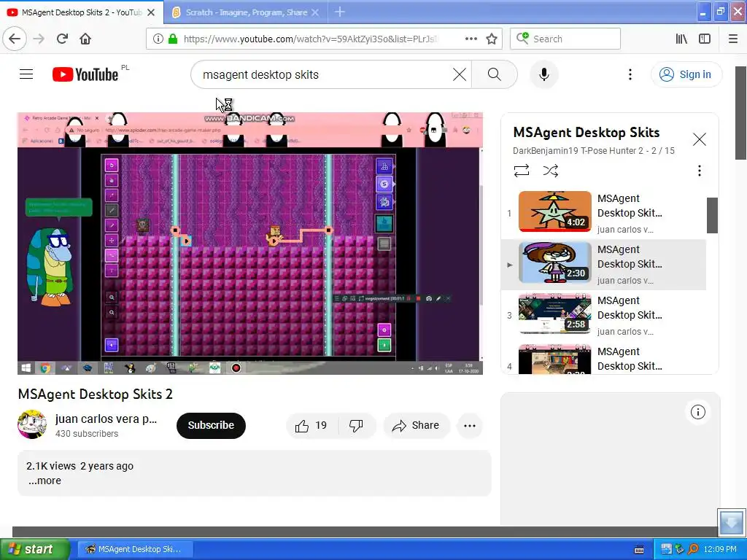Open page actions three-dot menu in address bar
747x560 pixels.
click(x=471, y=39)
